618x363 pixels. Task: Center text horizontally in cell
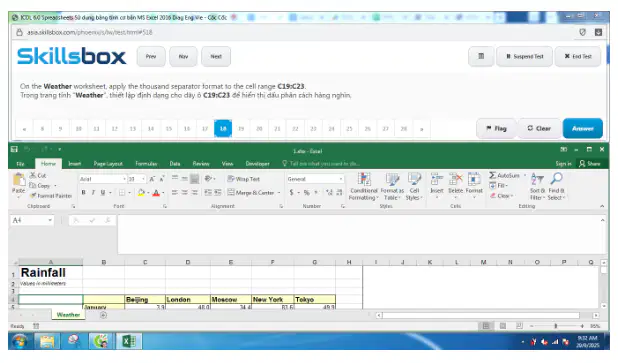coord(184,192)
